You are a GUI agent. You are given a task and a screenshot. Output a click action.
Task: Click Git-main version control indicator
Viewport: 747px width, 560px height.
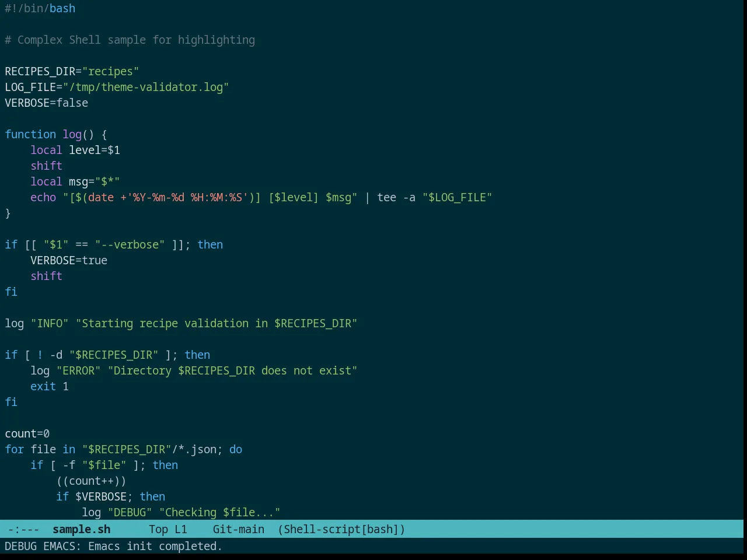pyautogui.click(x=239, y=529)
